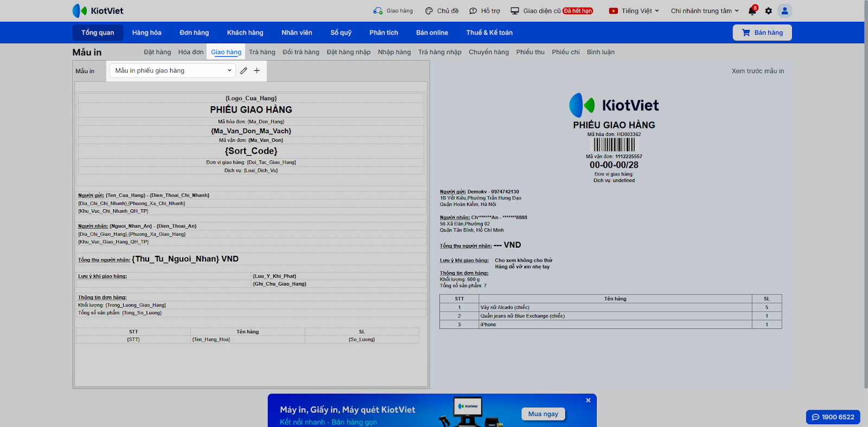
Task: Click {STT} table cell in editor
Action: pyautogui.click(x=133, y=340)
